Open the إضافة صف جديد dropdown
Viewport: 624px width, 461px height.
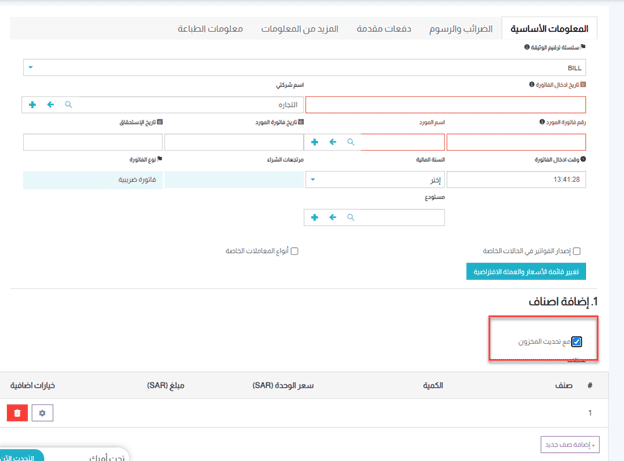pos(570,445)
